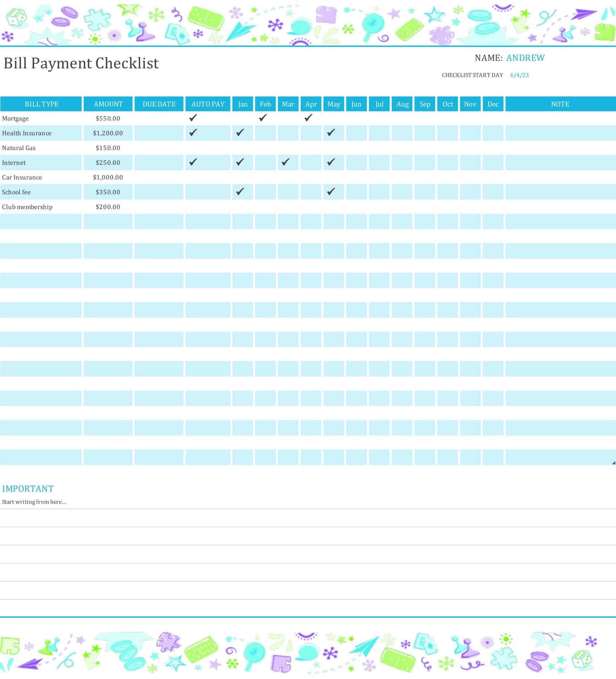Viewport: 616px width, 679px height.
Task: Click the Internet due date cell
Action: coord(159,162)
